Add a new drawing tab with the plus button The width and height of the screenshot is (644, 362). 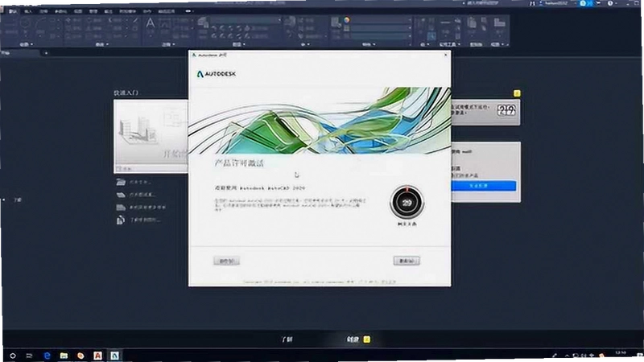pos(46,53)
